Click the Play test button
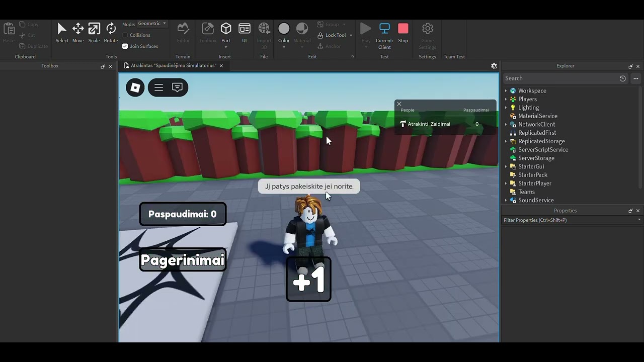This screenshot has height=362, width=644. coord(366,32)
